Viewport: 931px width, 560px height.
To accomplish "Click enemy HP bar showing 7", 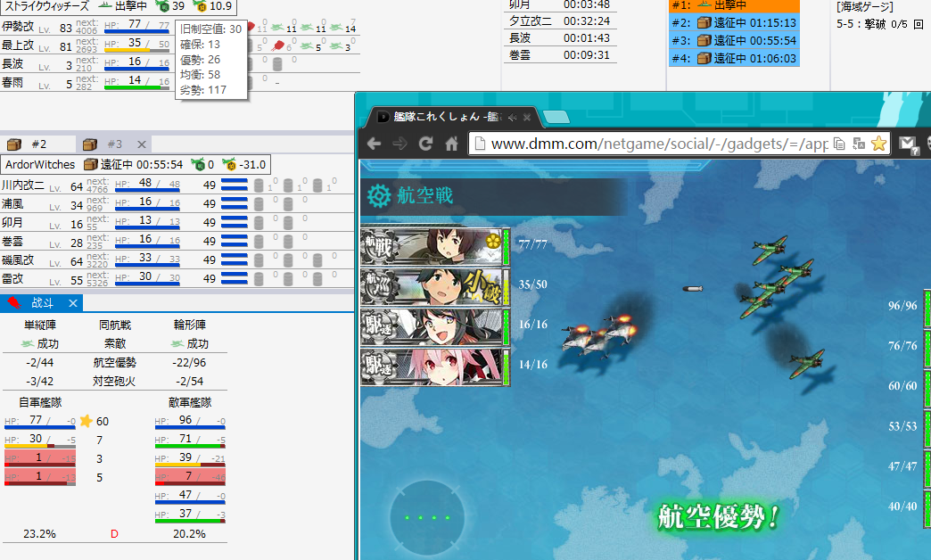I will (x=190, y=477).
